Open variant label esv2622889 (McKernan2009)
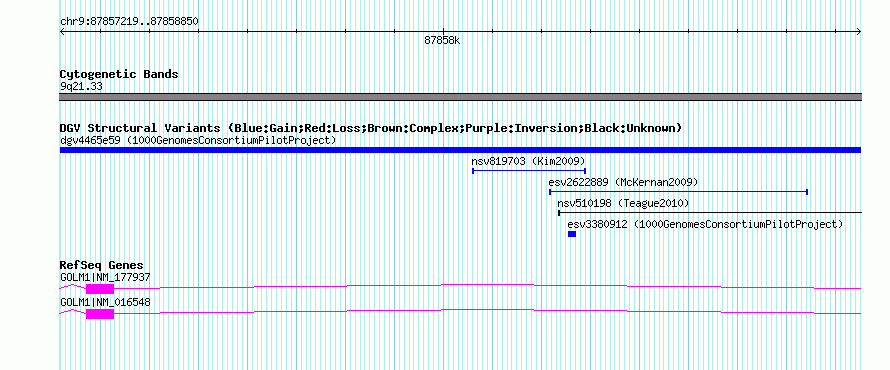The height and width of the screenshot is (370, 890). click(623, 183)
